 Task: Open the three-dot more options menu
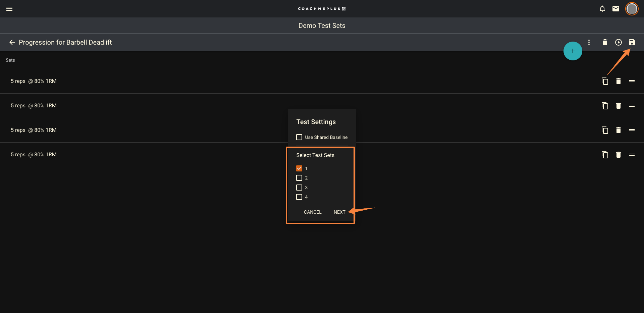[x=589, y=42]
